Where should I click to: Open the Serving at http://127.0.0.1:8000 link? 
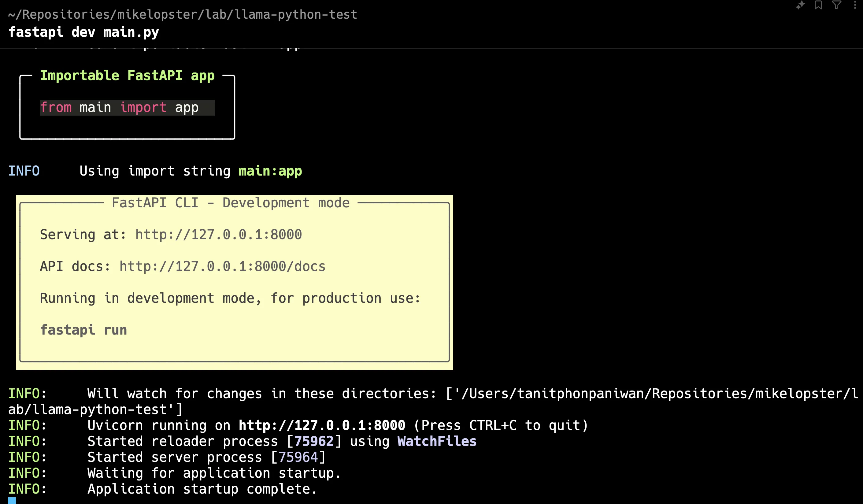pyautogui.click(x=218, y=235)
